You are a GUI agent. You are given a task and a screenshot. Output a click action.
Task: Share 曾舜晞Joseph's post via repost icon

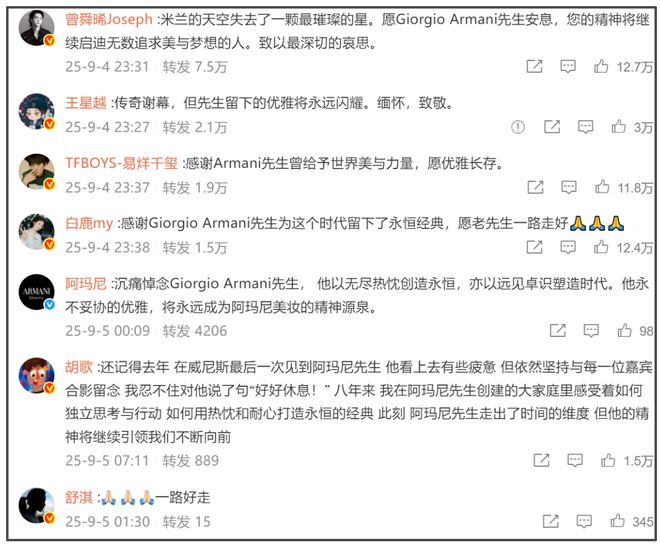[x=535, y=66]
